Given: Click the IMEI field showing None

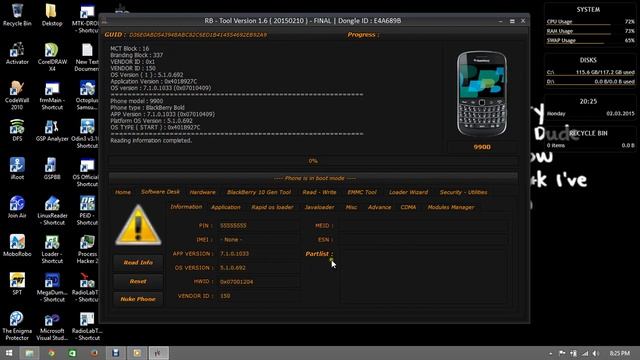Looking at the screenshot, I should pyautogui.click(x=258, y=240).
